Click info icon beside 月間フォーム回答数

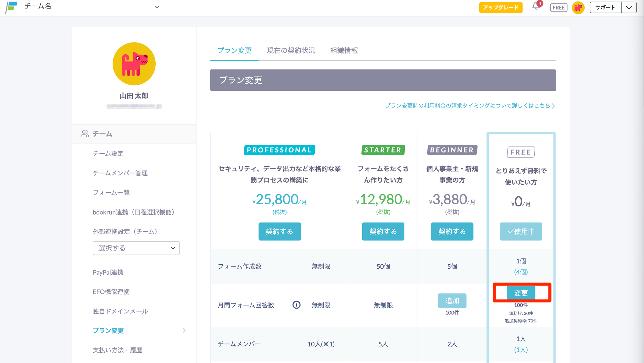[x=296, y=305]
